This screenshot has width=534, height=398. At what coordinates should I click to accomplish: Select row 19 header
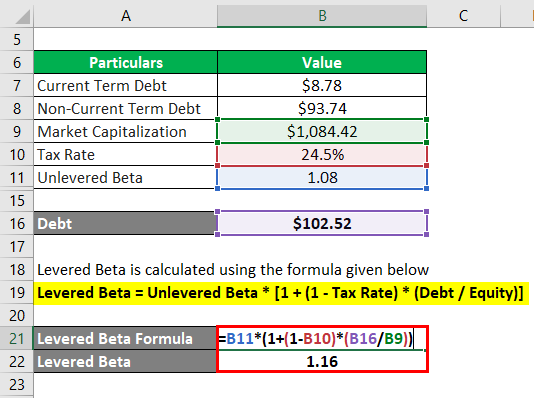[17, 292]
